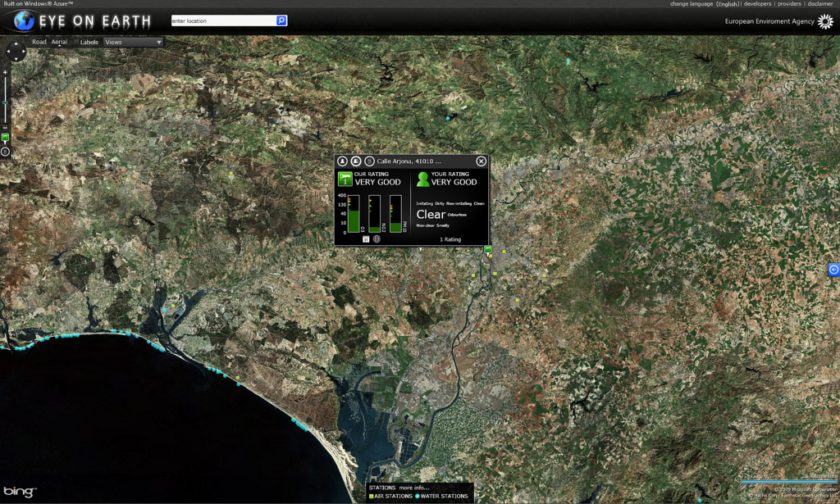840x504 pixels.
Task: Click the zoom slider handle
Action: [6, 102]
